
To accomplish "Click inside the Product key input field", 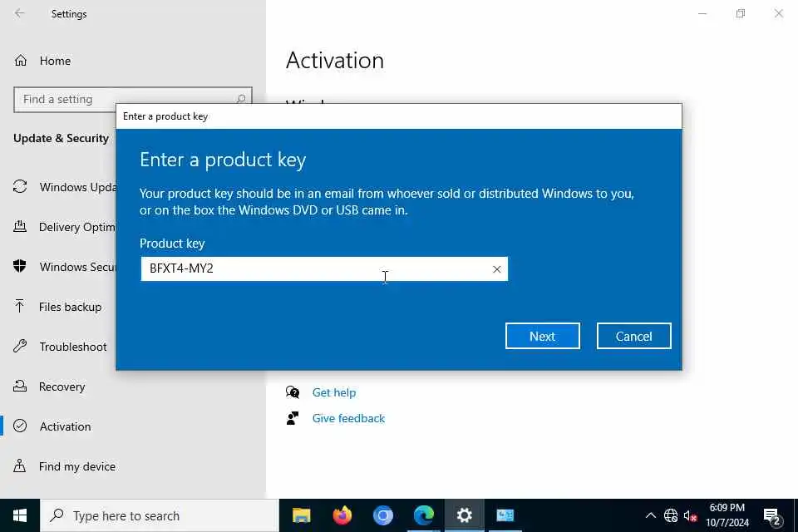I will (x=324, y=268).
